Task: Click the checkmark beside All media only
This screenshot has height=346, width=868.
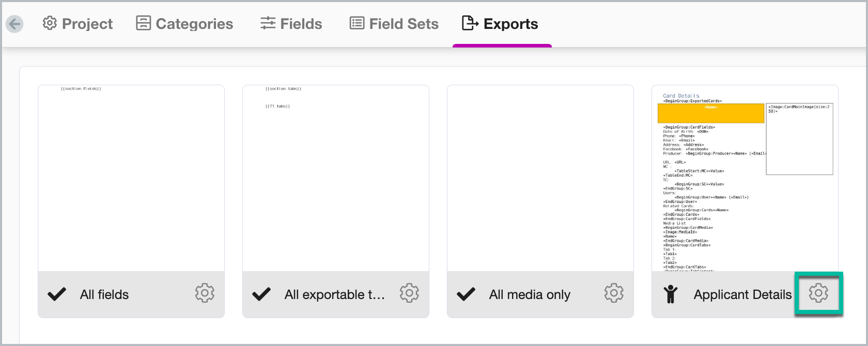Action: pyautogui.click(x=466, y=294)
